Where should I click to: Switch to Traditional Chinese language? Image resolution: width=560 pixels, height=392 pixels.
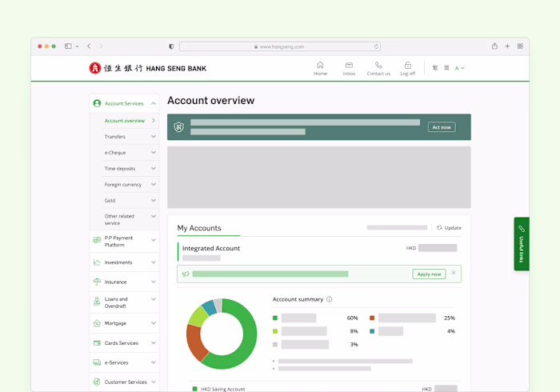435,68
